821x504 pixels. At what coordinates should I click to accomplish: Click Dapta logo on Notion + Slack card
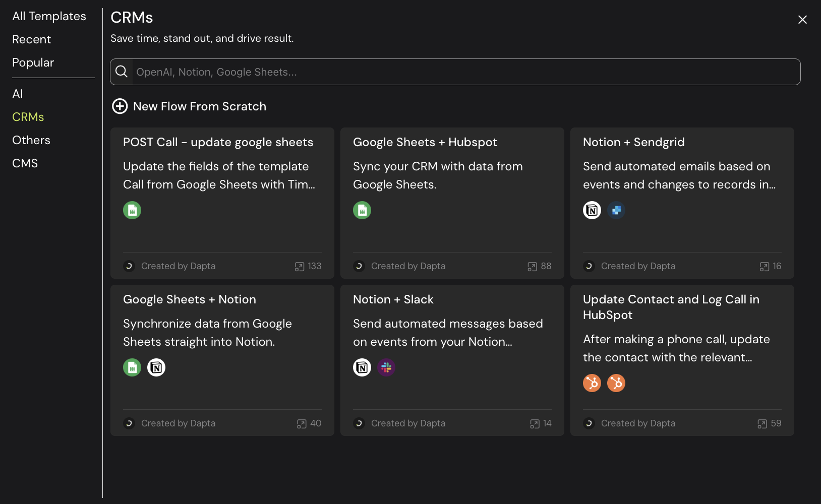[359, 423]
